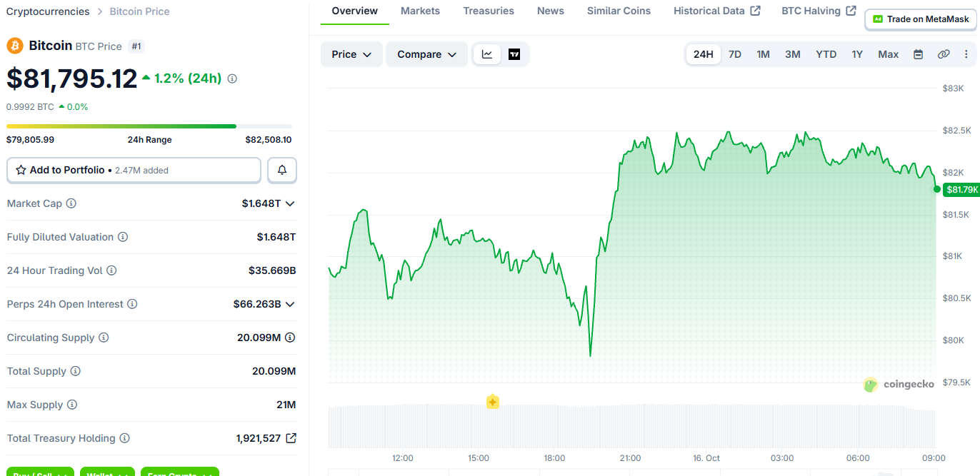Click the $79,805.99 24h low value
The width and height of the screenshot is (980, 476).
(31, 140)
